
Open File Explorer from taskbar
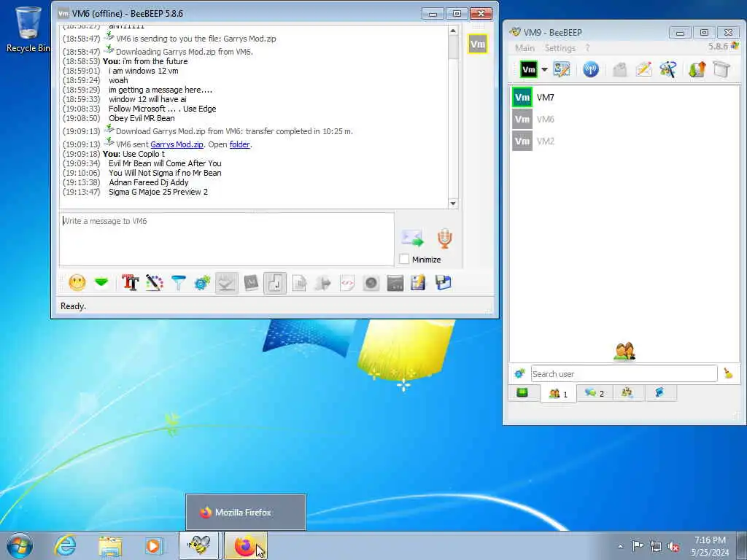(x=111, y=545)
